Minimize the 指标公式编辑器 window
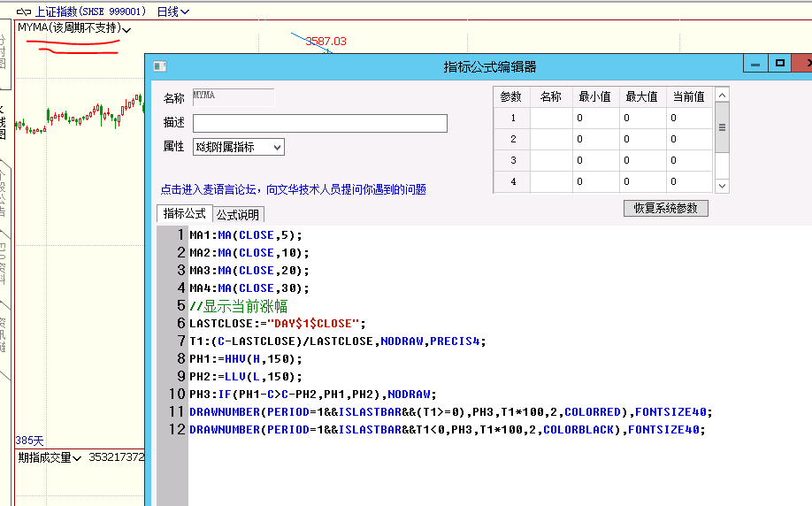This screenshot has width=812, height=506. (755, 65)
